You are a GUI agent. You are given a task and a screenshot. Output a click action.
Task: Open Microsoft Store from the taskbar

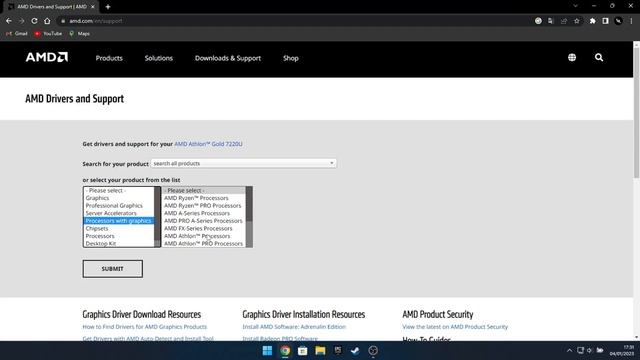pyautogui.click(x=302, y=351)
